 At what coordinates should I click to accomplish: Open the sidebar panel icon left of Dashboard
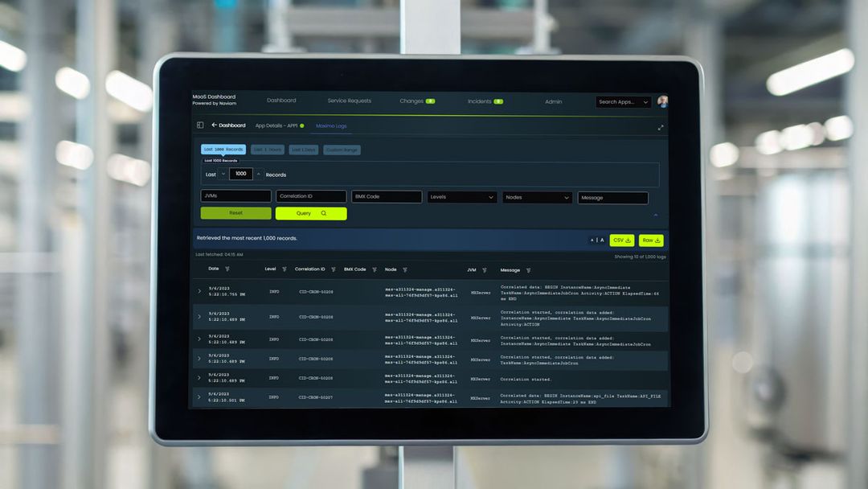point(199,126)
